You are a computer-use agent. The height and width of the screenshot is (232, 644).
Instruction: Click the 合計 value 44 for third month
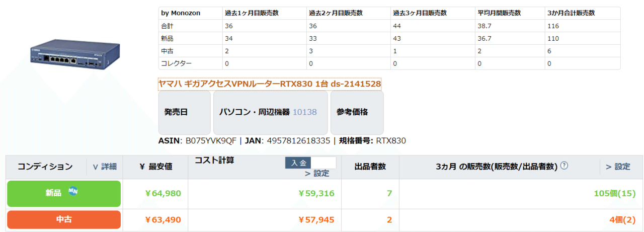(x=397, y=26)
